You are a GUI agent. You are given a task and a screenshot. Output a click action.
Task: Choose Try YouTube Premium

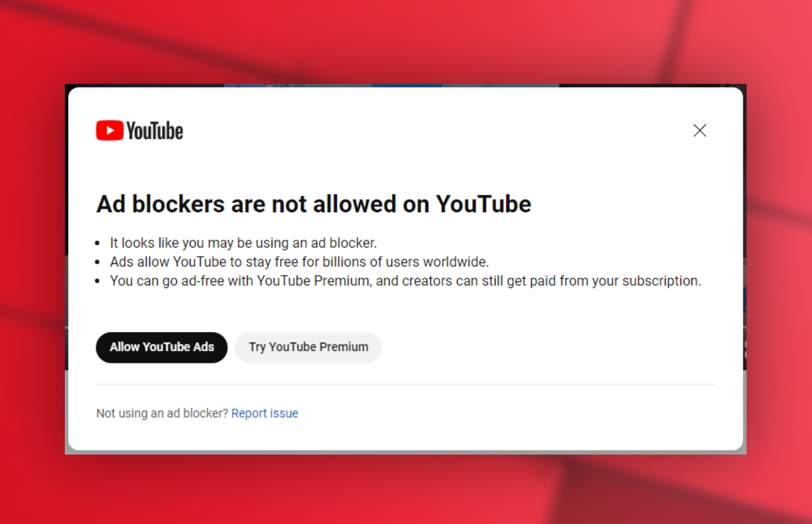point(308,347)
